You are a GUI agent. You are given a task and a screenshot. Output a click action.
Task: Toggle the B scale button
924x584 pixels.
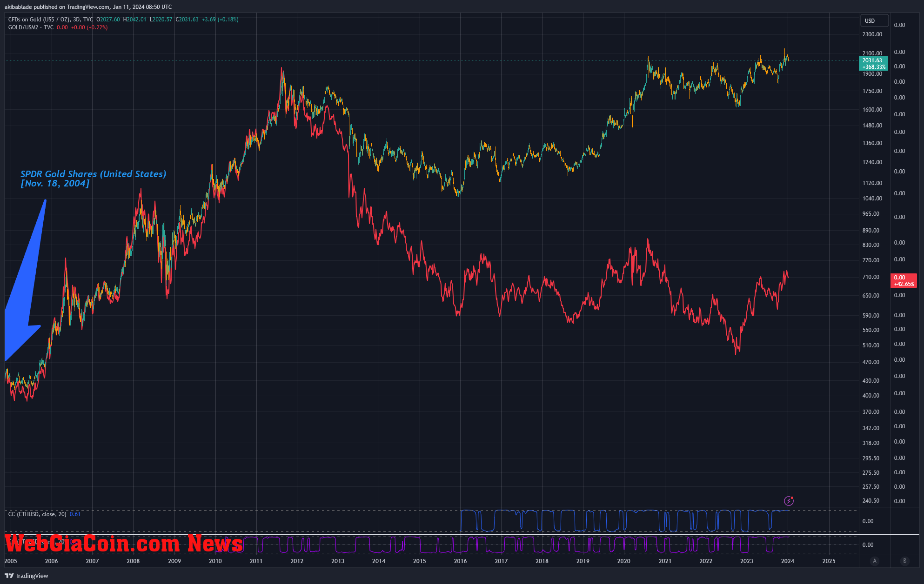(905, 561)
